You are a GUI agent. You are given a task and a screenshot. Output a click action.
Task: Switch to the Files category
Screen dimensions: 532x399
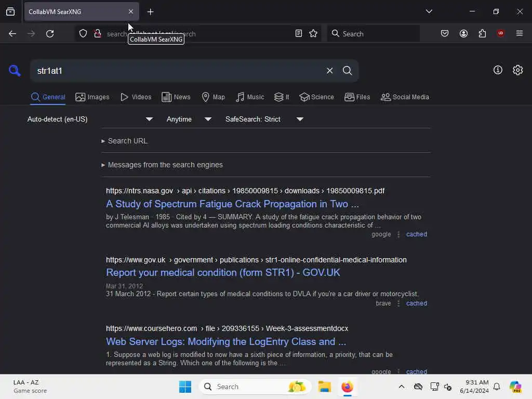pos(357,97)
